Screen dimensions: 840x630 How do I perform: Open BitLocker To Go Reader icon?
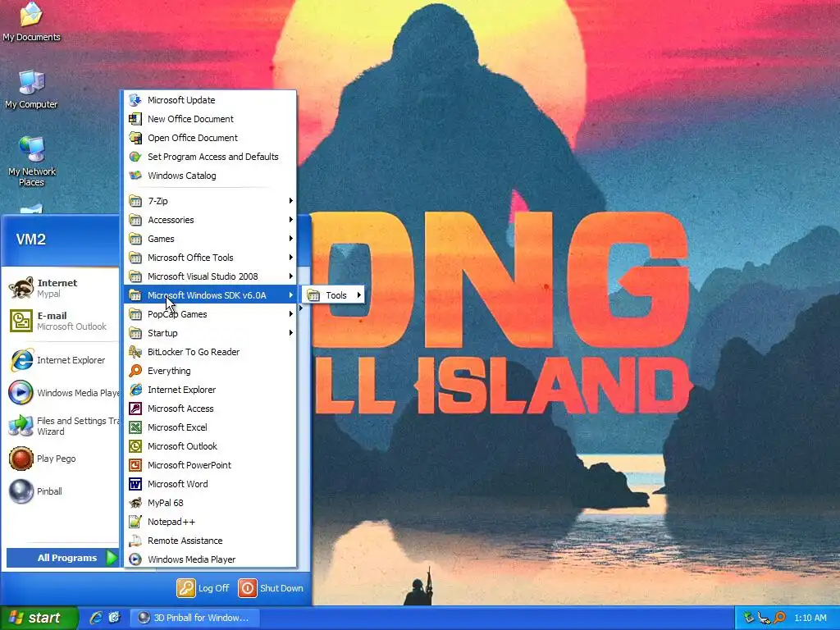[x=135, y=352]
